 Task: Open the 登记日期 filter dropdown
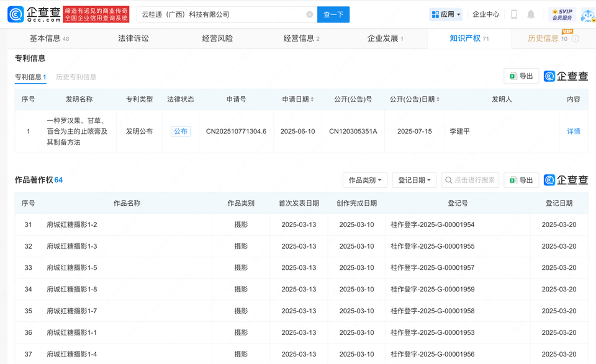[x=414, y=180]
